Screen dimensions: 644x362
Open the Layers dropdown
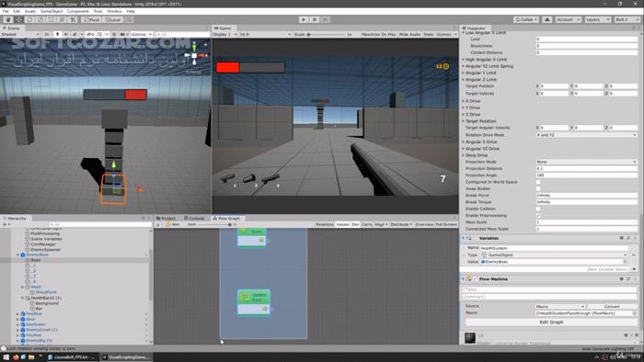pyautogui.click(x=597, y=19)
